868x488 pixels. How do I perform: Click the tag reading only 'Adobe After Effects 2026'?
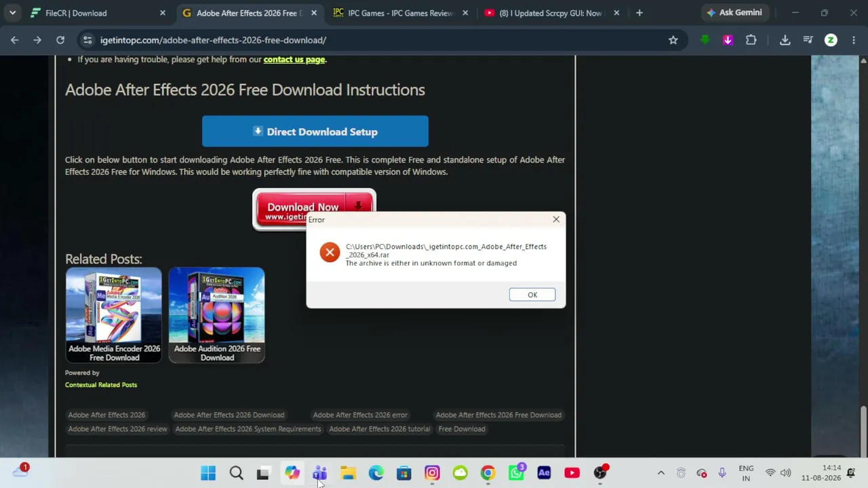106,415
